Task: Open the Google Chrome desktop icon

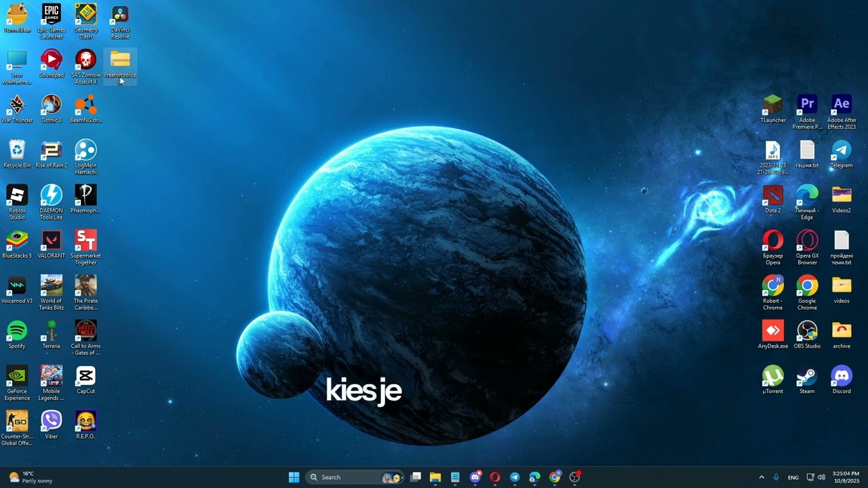Action: 807,292
